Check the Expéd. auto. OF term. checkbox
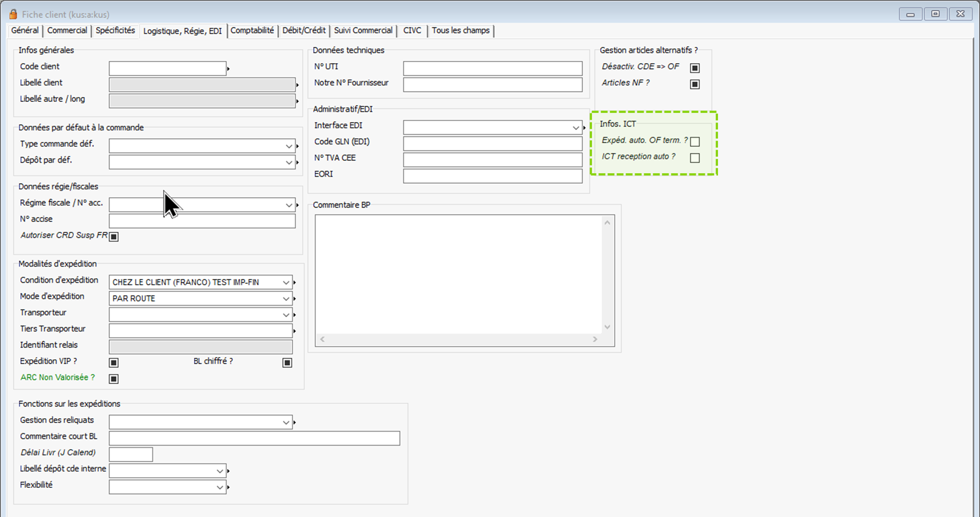Screen dimensions: 980x517 (x=694, y=141)
